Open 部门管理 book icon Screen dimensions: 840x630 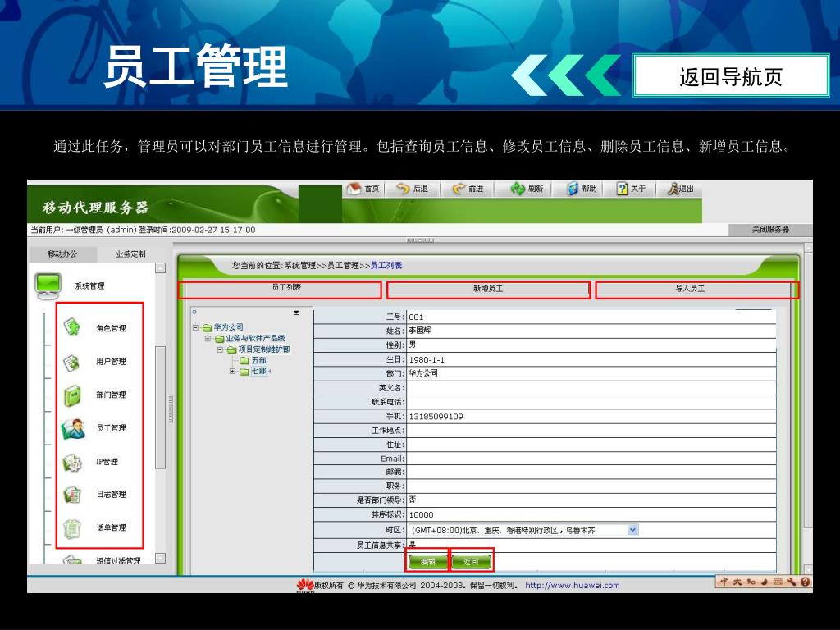pyautogui.click(x=72, y=396)
